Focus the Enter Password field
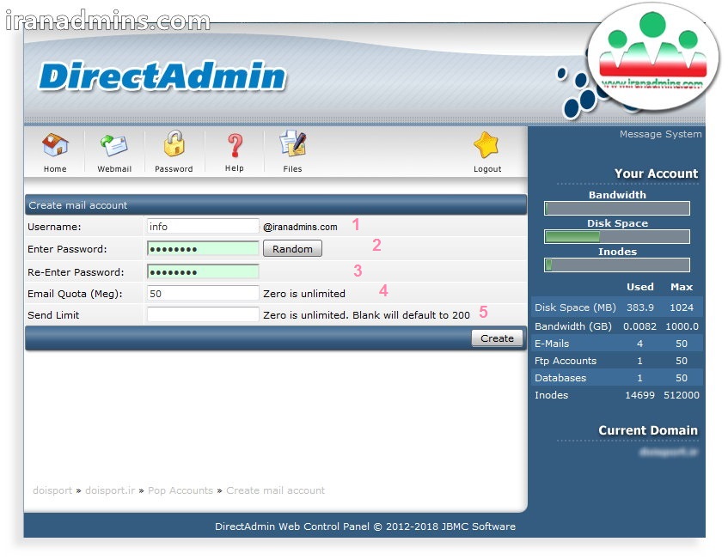The image size is (728, 560). pos(203,249)
